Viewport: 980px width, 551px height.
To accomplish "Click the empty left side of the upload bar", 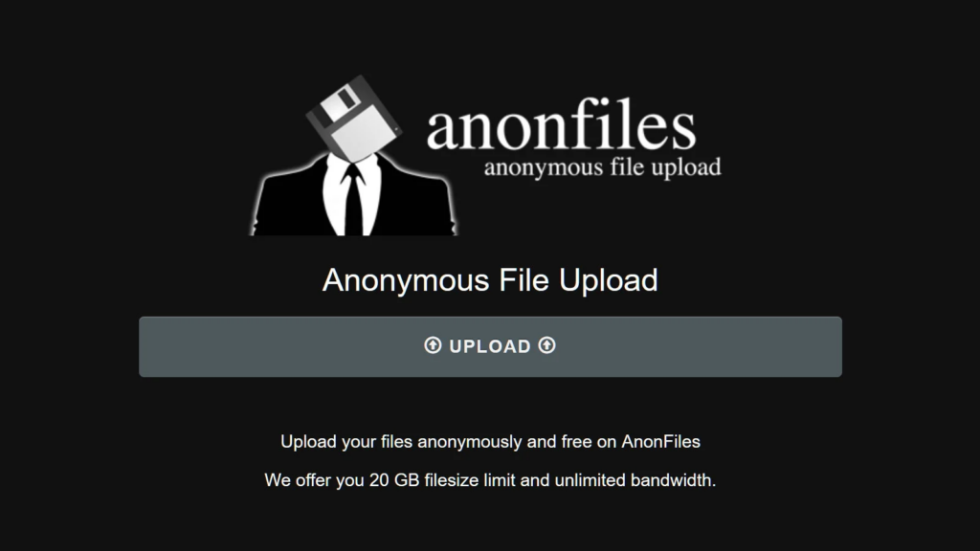I will point(281,346).
